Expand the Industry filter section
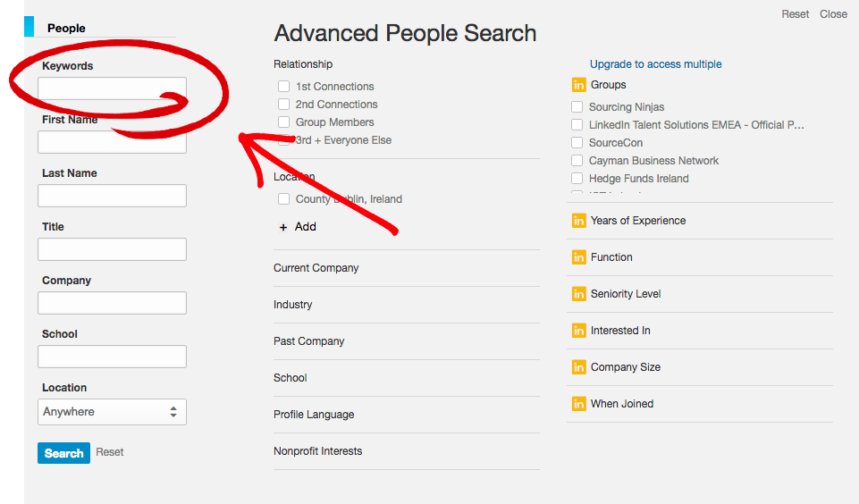The width and height of the screenshot is (859, 504). point(293,305)
